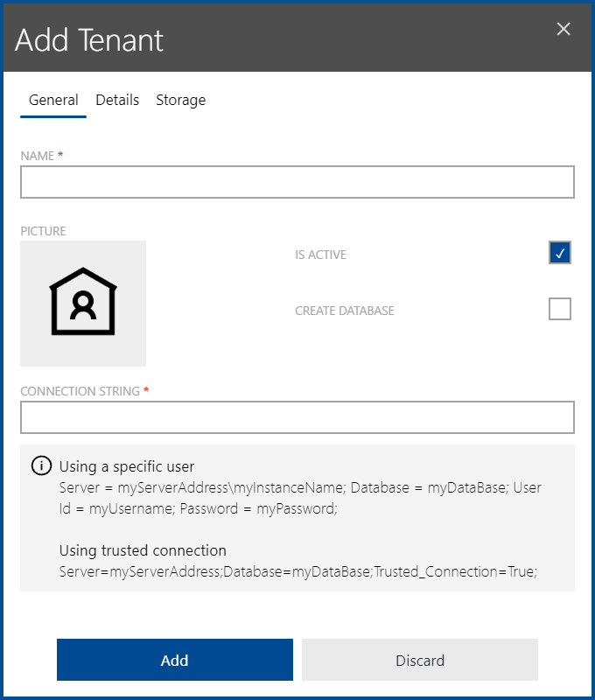The height and width of the screenshot is (700, 595).
Task: Click the 'Using a specific user' heading
Action: (x=127, y=466)
